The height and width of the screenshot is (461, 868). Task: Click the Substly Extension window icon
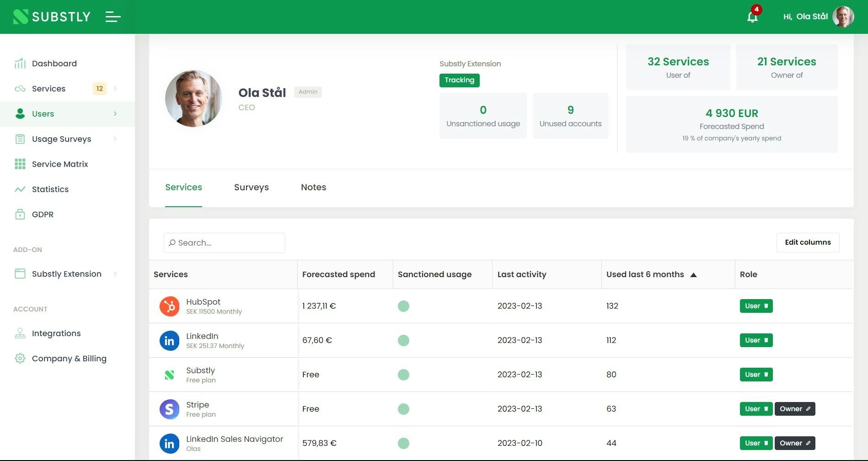pyautogui.click(x=20, y=274)
